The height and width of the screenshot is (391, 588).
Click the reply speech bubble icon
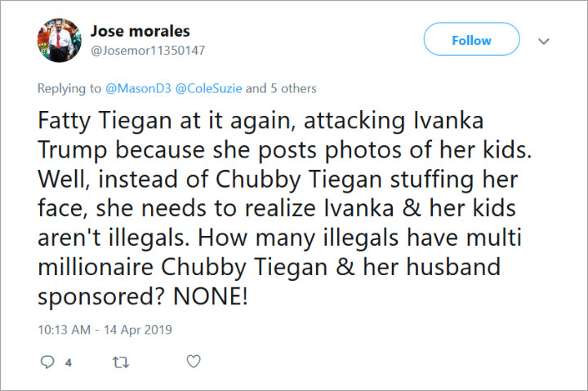pos(47,362)
